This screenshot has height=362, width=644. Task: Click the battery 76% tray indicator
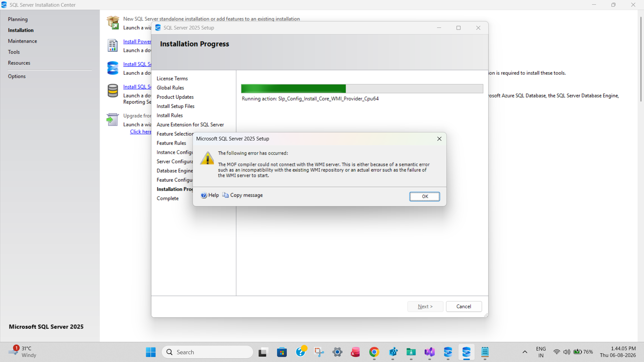coord(583,352)
